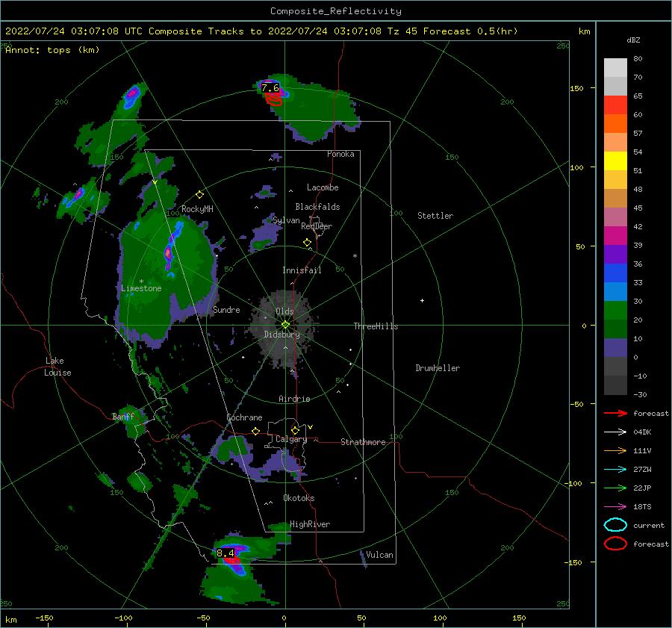Click the 'Annot: tops (km)' annotation label
This screenshot has width=672, height=628.
pos(52,50)
